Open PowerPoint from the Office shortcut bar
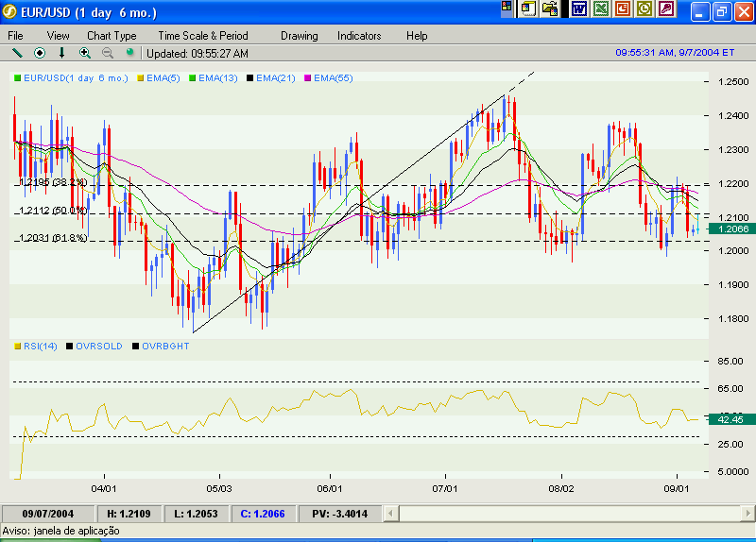This screenshot has width=756, height=542. click(622, 9)
